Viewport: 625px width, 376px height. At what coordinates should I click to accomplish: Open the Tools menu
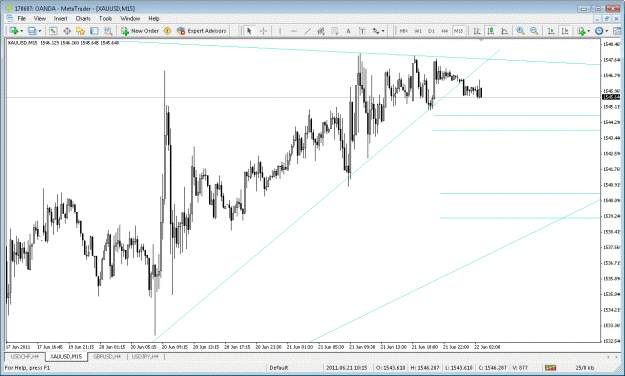point(106,18)
